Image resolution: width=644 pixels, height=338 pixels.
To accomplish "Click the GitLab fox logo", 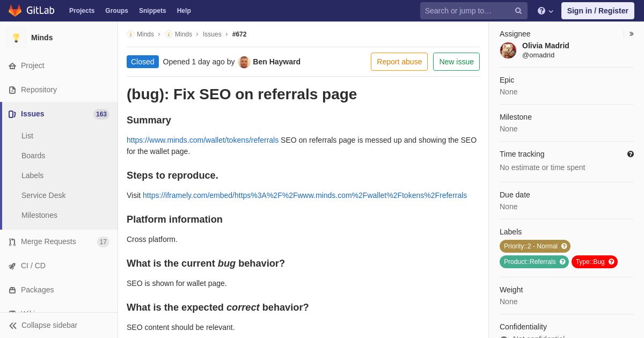I will coord(15,11).
